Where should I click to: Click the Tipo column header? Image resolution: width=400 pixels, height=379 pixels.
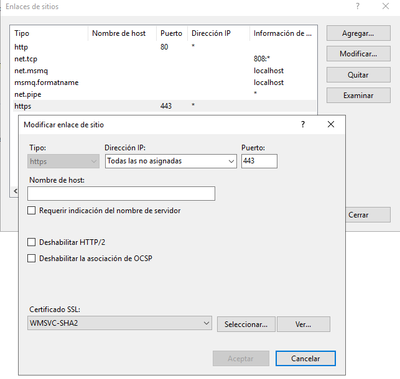pos(49,33)
